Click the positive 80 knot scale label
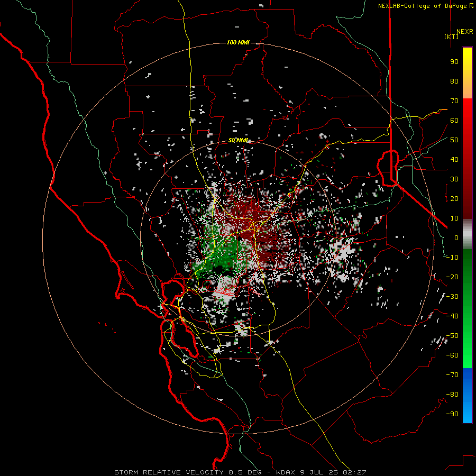476x476 pixels. [x=454, y=81]
